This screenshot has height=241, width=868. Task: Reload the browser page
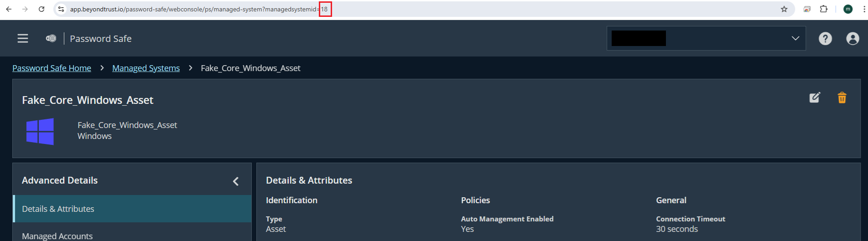(x=42, y=9)
